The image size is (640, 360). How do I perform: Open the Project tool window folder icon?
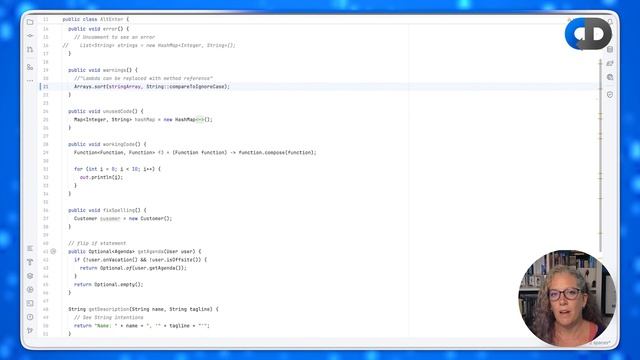(x=30, y=22)
